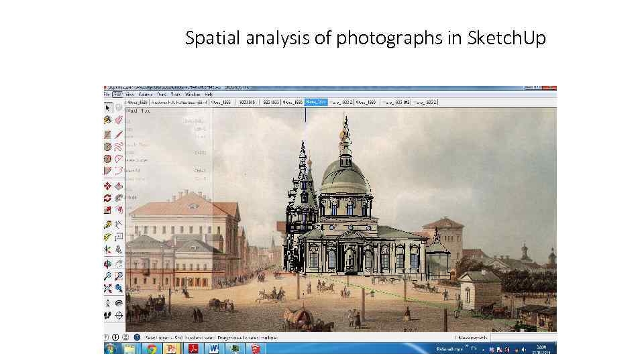Activate the Line pencil tool
Viewport: 644px width, 362px height.
pos(119,134)
